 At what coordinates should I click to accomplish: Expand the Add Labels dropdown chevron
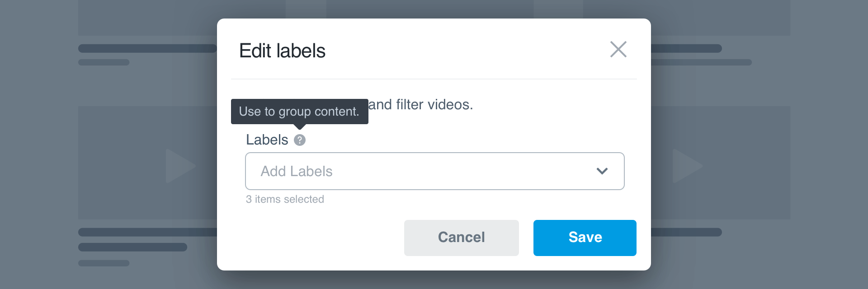pyautogui.click(x=602, y=171)
